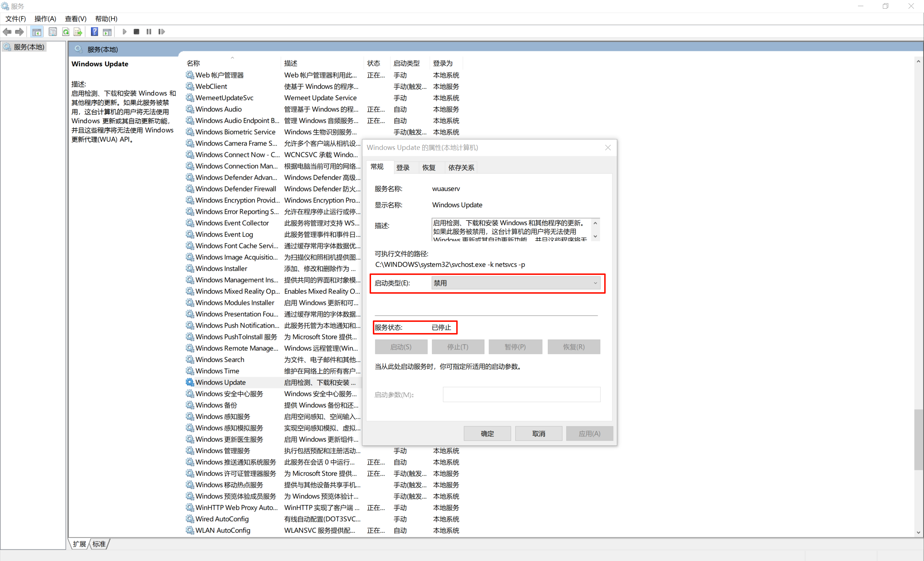Viewport: 924px width, 561px height.
Task: Toggle the show/hide console tree icon
Action: tap(37, 32)
